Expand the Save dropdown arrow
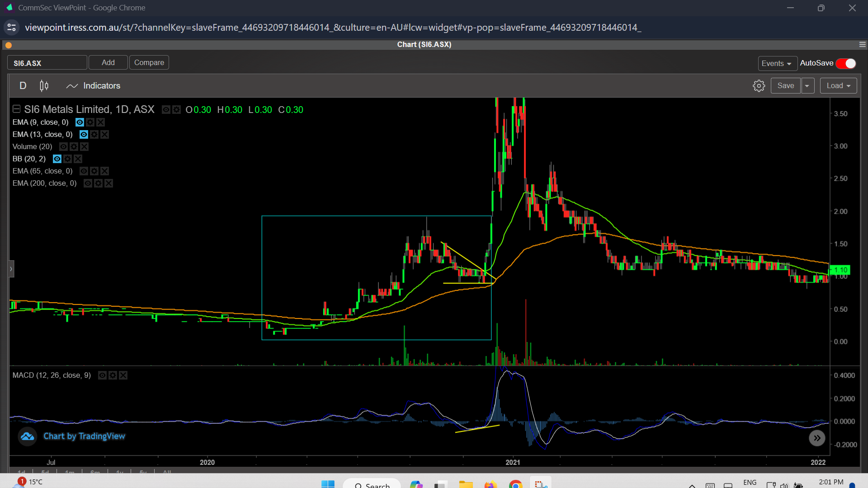The height and width of the screenshot is (488, 868). tap(807, 86)
